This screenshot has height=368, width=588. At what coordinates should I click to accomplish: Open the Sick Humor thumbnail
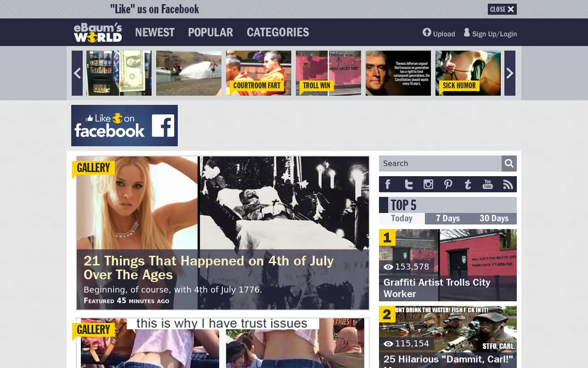pos(468,73)
